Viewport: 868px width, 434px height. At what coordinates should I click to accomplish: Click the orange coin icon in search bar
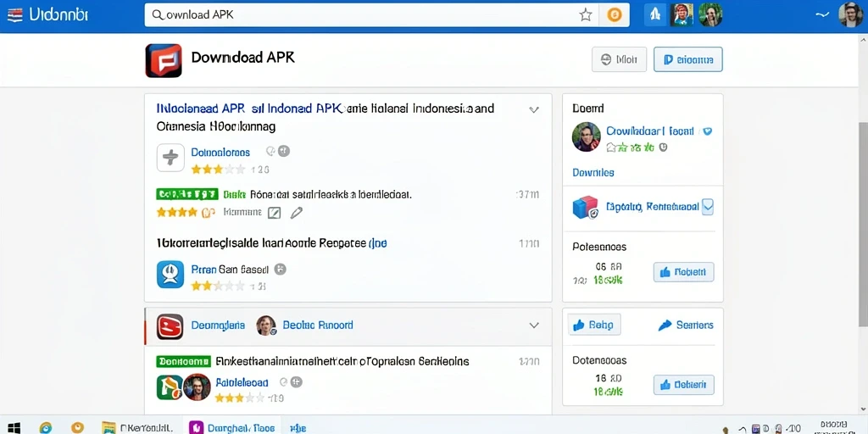click(615, 15)
